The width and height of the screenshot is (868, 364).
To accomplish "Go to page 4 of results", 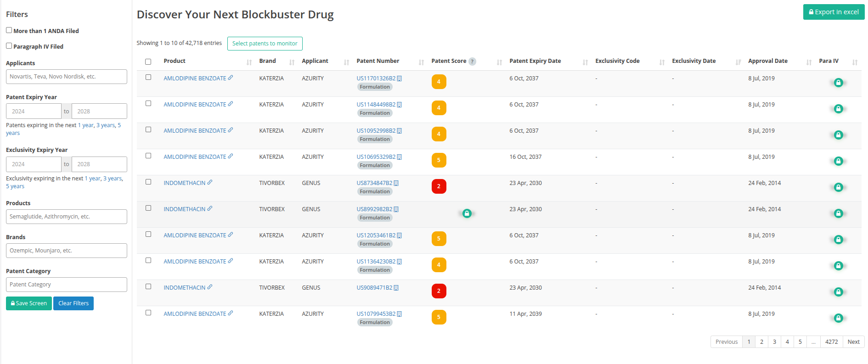I will coord(787,342).
